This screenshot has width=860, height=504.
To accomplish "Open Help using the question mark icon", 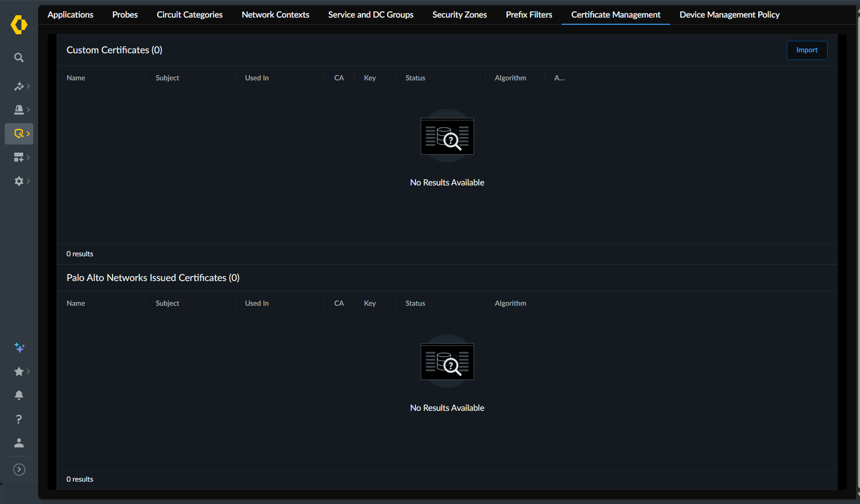I will tap(19, 419).
